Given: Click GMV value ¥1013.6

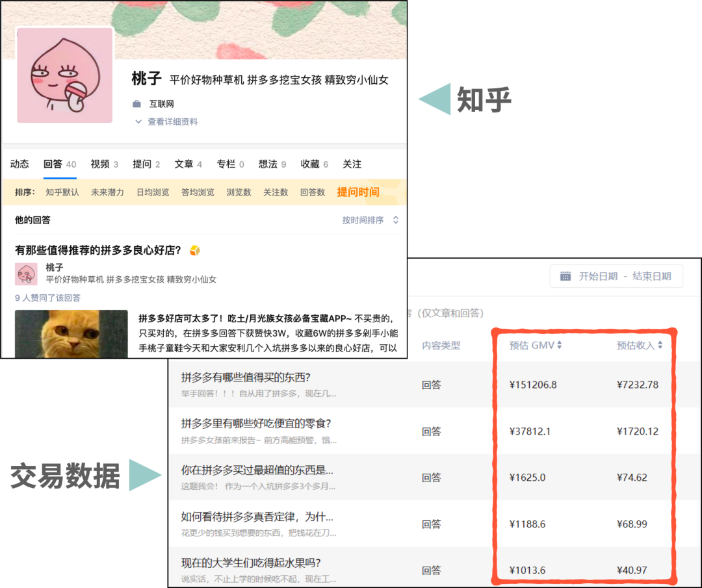Looking at the screenshot, I should tap(527, 570).
